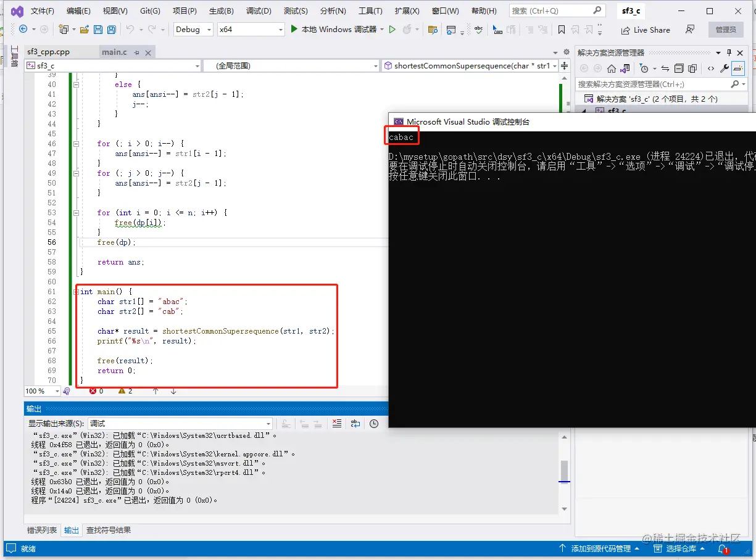The height and width of the screenshot is (560, 756).
Task: Click the properties wrench icon
Action: pyautogui.click(x=725, y=68)
